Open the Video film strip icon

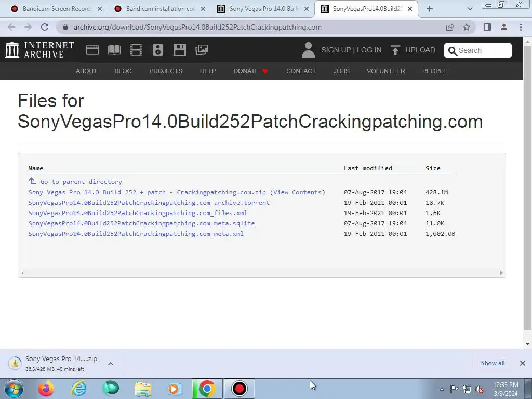pos(136,50)
